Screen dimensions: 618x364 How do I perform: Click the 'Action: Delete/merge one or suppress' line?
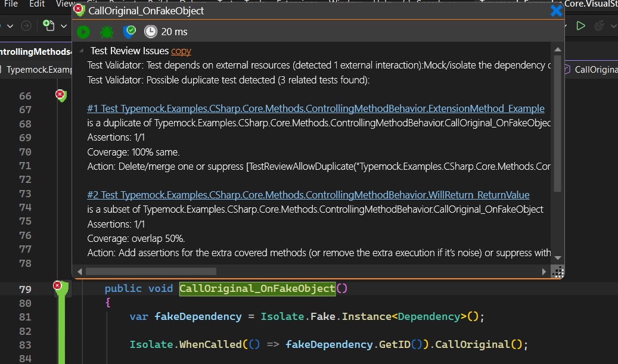pyautogui.click(x=319, y=166)
